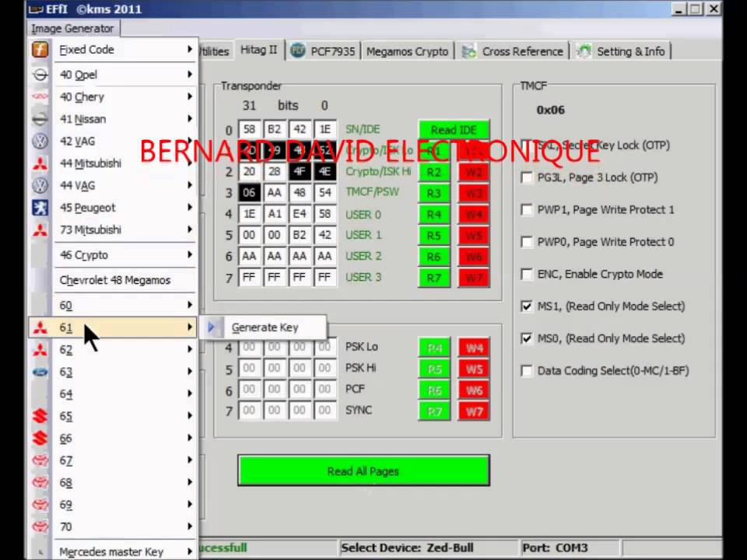Click highlighted 06 byte in TMCF/PSW row

(x=250, y=193)
